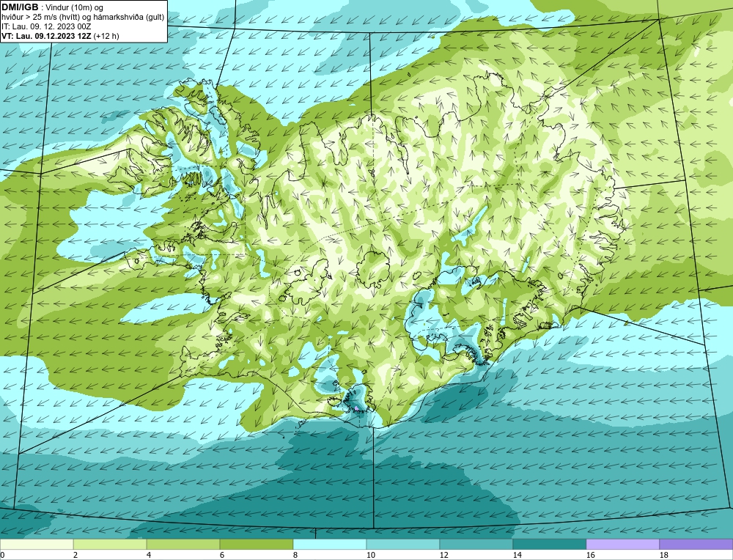This screenshot has width=733, height=560.
Task: Click the 12–14 m/s teal legend swatch
Action: [x=476, y=545]
